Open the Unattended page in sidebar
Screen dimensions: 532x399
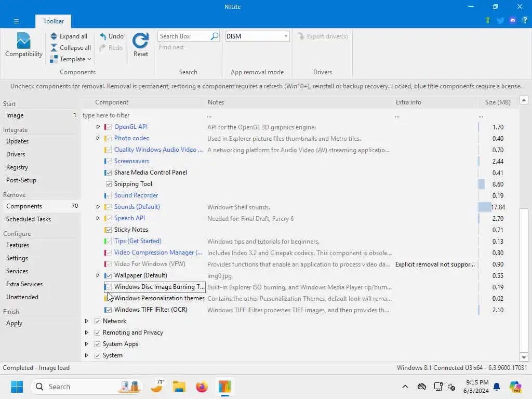coord(22,297)
